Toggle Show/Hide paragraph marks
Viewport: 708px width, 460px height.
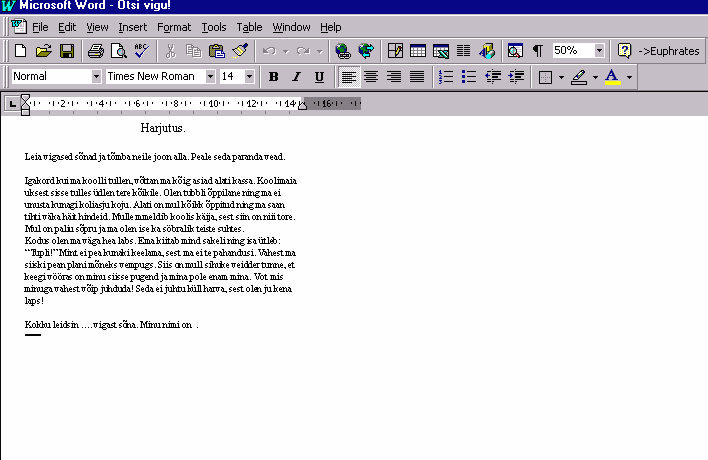[537, 50]
